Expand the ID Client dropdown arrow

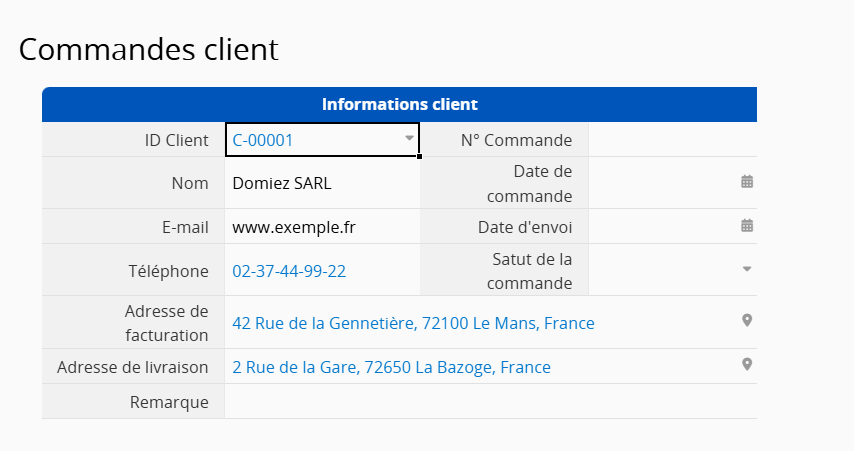[x=409, y=139]
